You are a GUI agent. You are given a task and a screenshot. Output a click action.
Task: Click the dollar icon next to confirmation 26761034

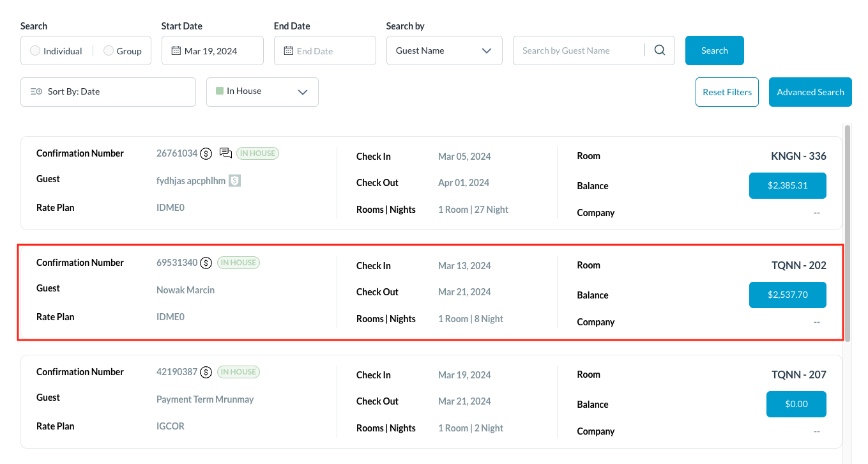206,153
